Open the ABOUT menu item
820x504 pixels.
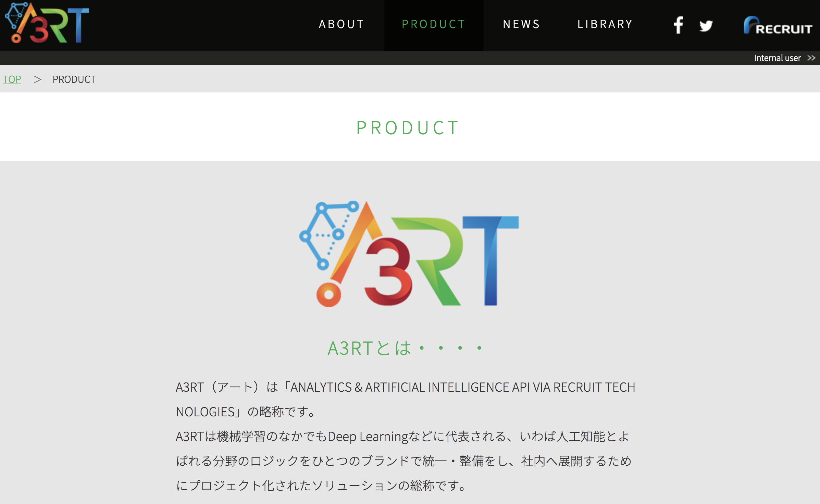[341, 24]
